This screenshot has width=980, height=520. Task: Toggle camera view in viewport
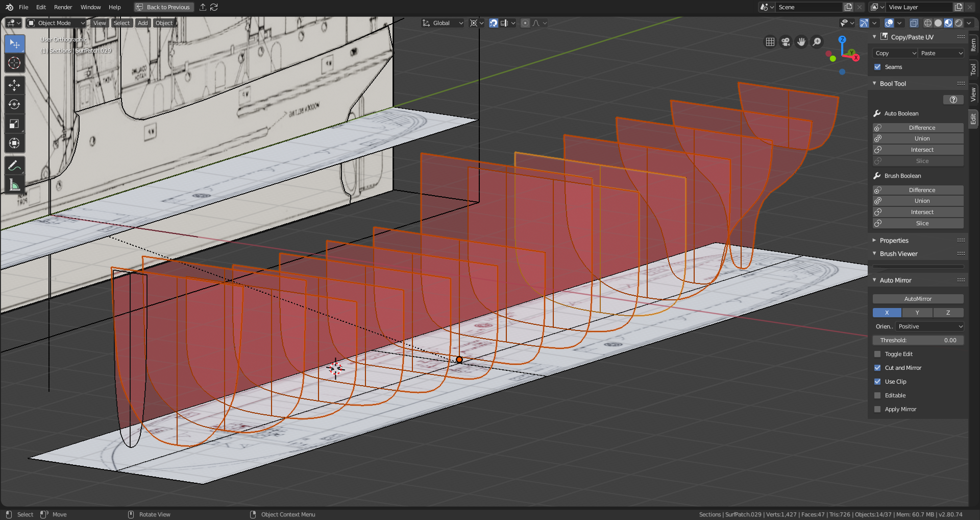(x=786, y=42)
